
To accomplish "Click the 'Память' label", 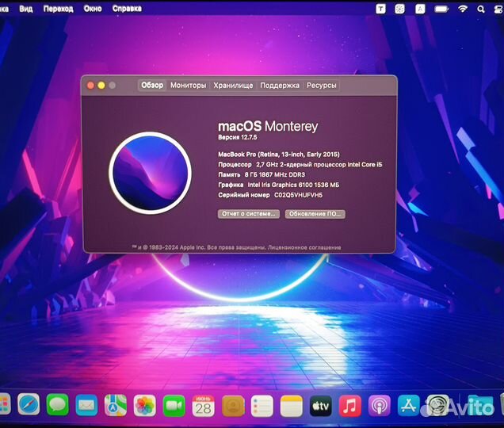I will tap(229, 174).
